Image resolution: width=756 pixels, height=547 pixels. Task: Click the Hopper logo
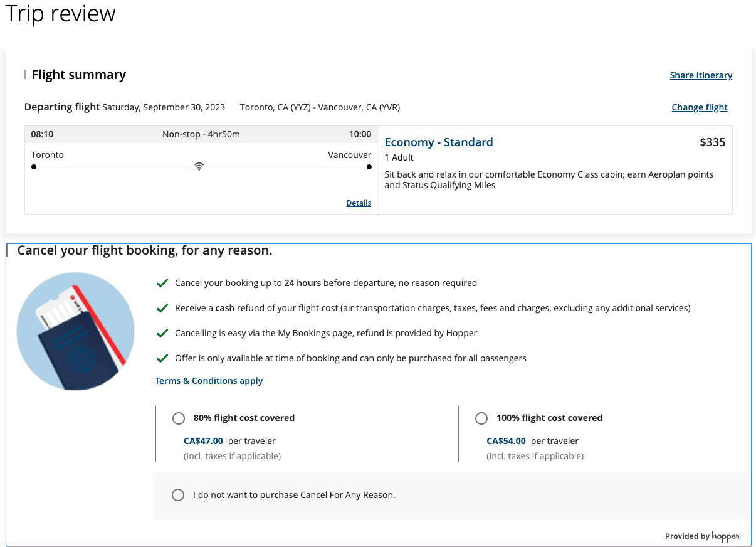point(726,536)
